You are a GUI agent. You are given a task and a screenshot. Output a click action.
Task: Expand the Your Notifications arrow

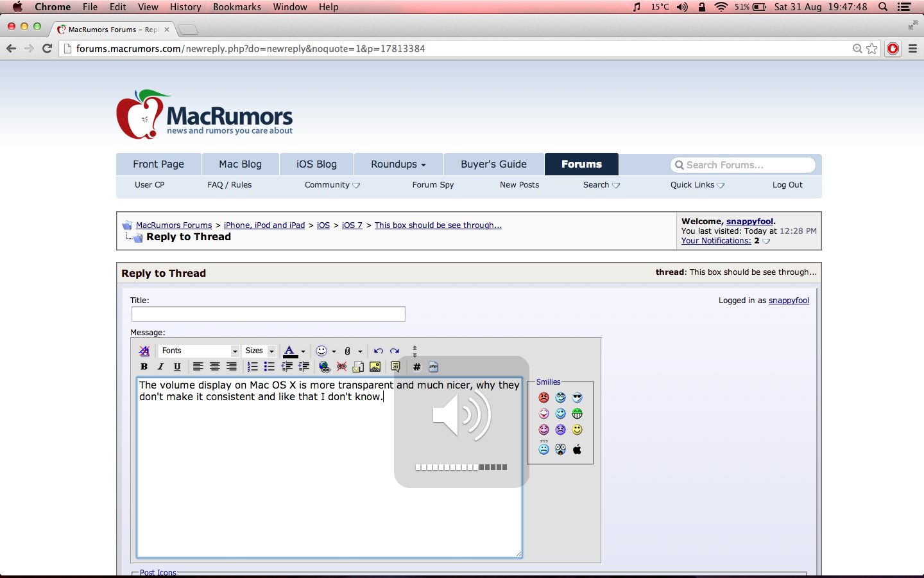766,241
